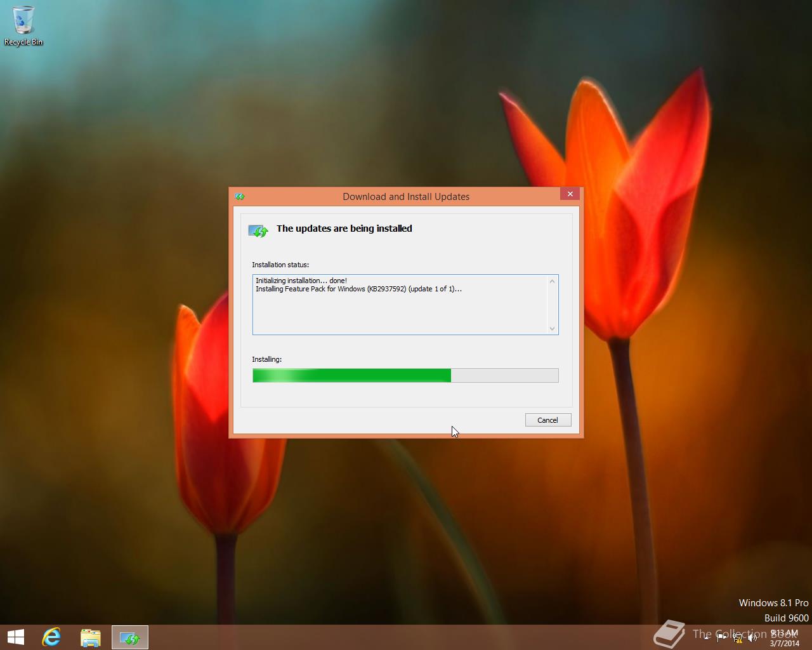Click the installer icon in the dialog title bar
Viewport: 812px width, 650px height.
pos(240,197)
